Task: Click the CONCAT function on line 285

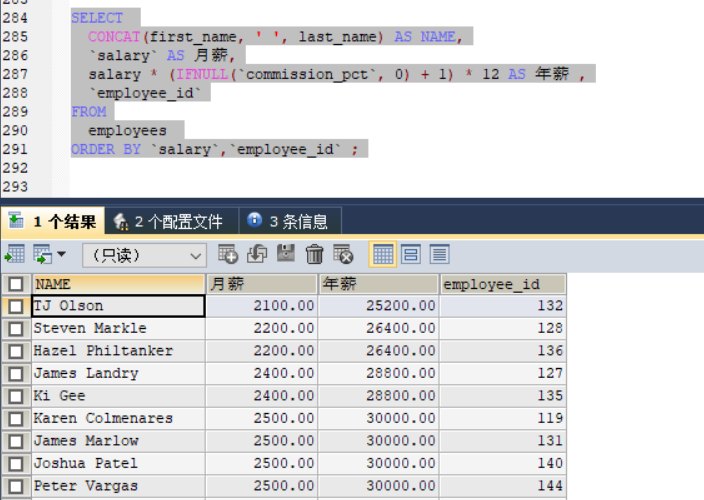Action: pyautogui.click(x=114, y=37)
